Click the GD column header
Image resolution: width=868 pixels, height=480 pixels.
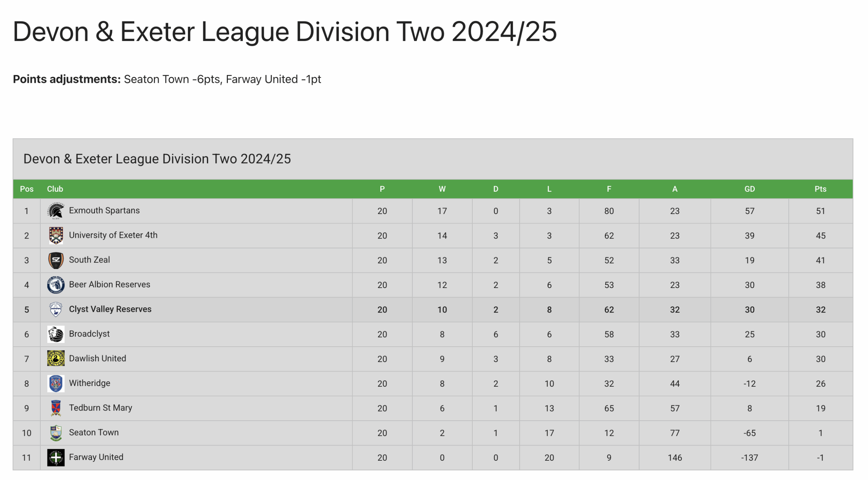(749, 189)
